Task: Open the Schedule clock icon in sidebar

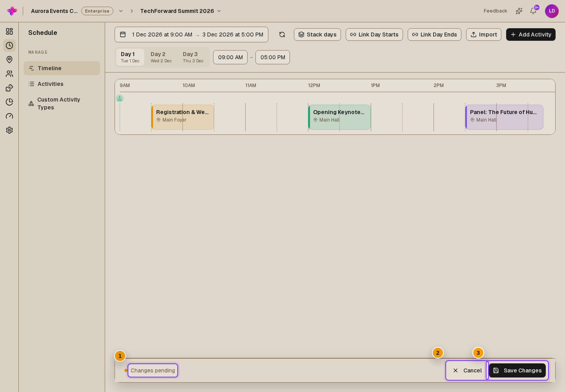Action: pos(9,45)
